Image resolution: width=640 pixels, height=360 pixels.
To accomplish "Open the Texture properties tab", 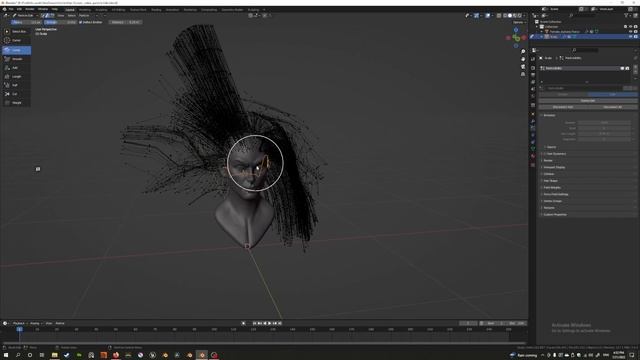I will [x=533, y=165].
